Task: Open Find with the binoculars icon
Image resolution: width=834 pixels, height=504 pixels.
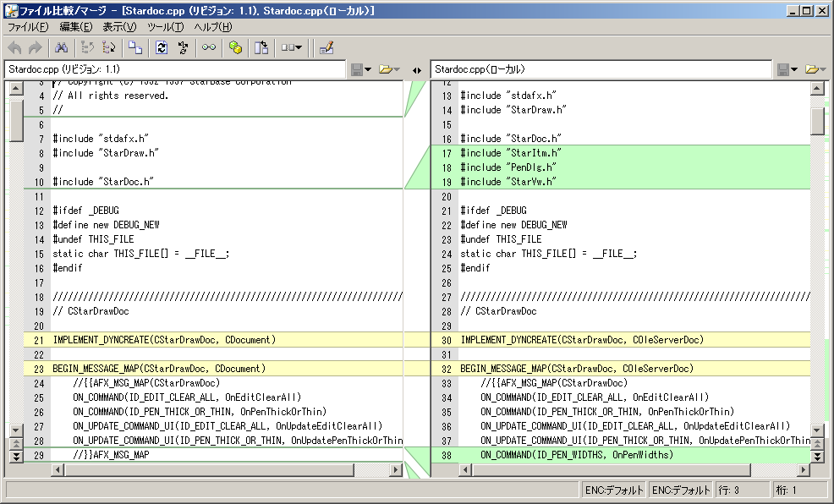Action: 61,48
